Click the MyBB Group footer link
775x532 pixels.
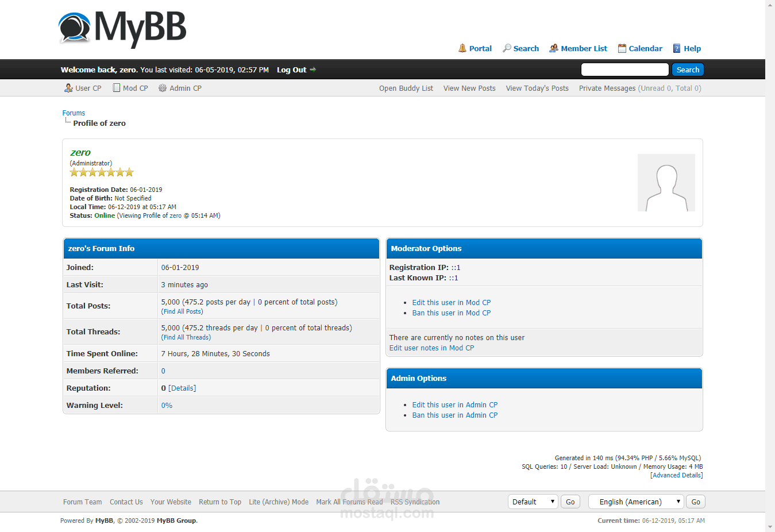pyautogui.click(x=176, y=521)
